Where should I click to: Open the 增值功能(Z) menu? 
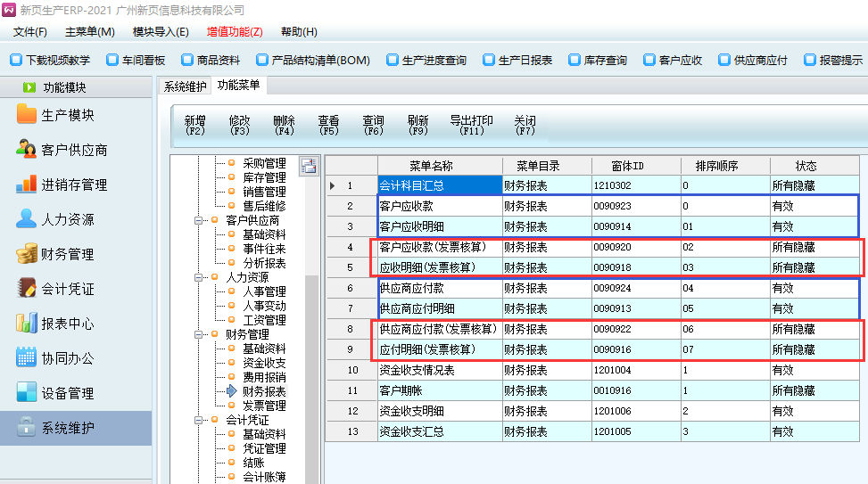pyautogui.click(x=235, y=32)
